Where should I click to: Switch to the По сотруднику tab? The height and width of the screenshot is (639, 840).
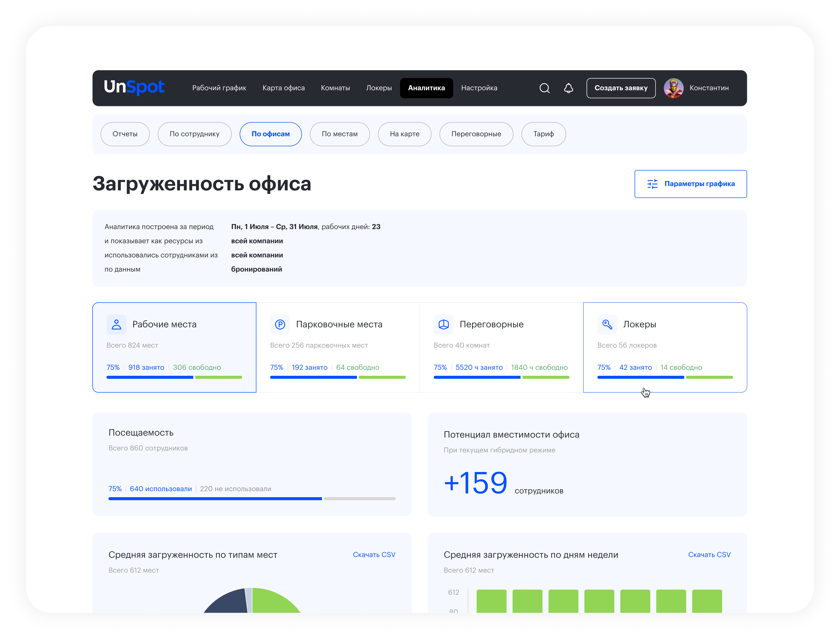pyautogui.click(x=194, y=134)
